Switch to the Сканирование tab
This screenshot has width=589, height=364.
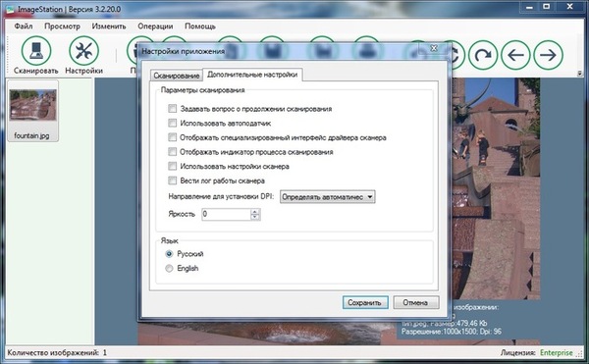(176, 76)
